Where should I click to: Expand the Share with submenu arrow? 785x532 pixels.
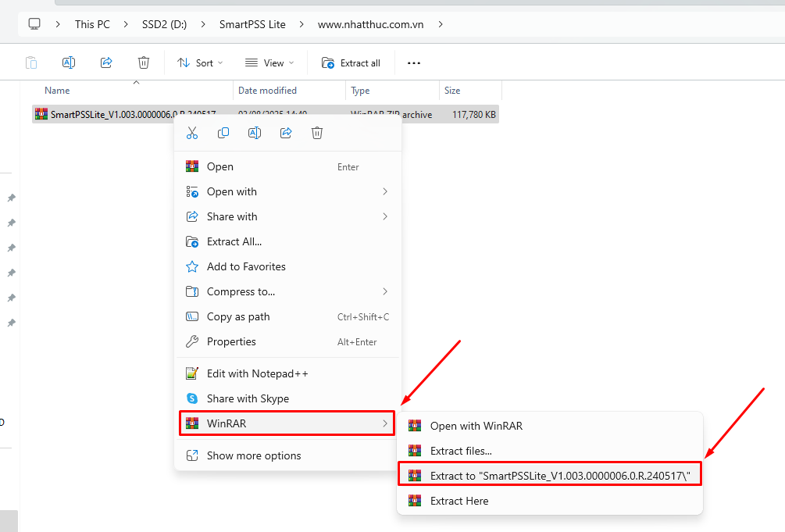(385, 217)
